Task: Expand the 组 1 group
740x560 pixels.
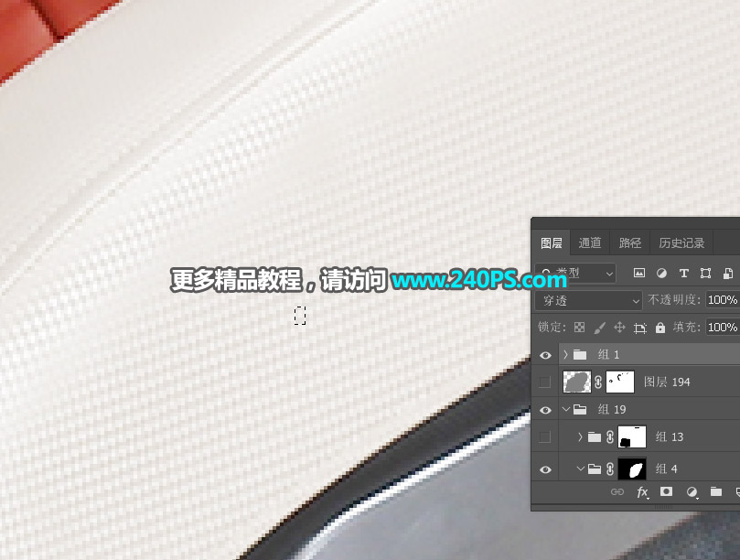Action: point(565,355)
